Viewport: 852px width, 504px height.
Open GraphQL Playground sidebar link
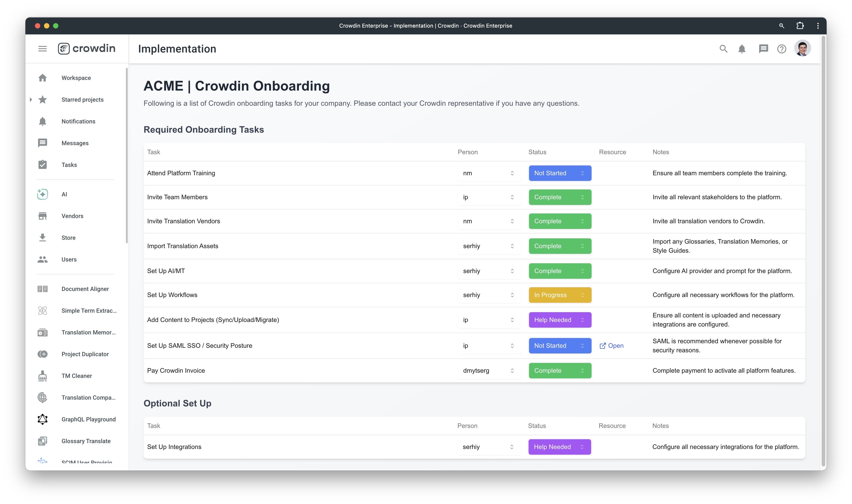click(x=89, y=419)
